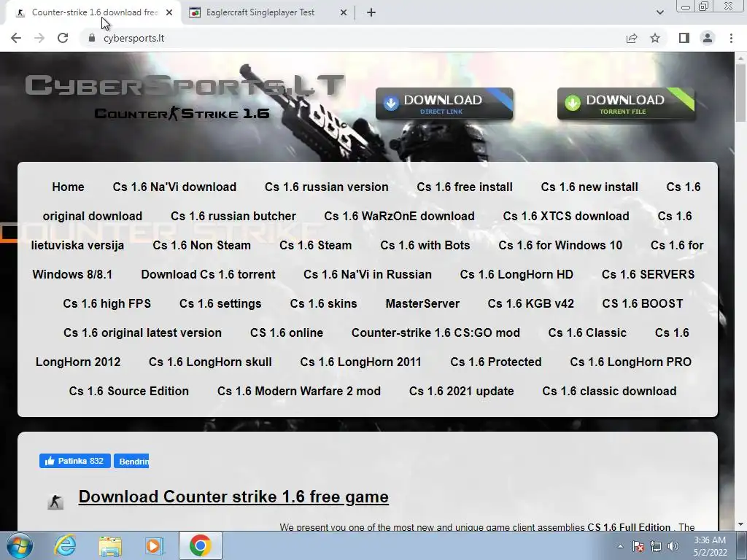Launch Internet Explorer from the taskbar

point(65,545)
